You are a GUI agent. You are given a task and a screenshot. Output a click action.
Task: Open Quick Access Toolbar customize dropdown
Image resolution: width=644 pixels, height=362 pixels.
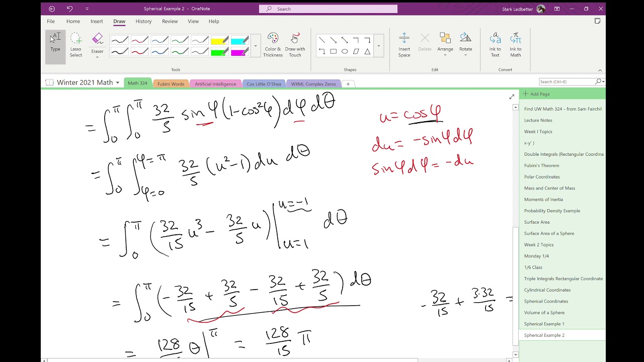click(87, 9)
